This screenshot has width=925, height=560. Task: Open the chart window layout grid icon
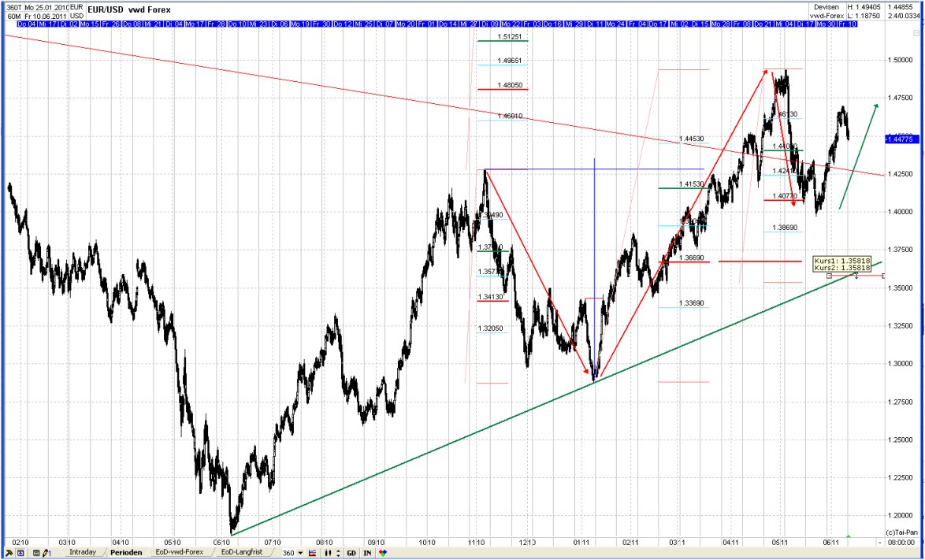pyautogui.click(x=21, y=551)
